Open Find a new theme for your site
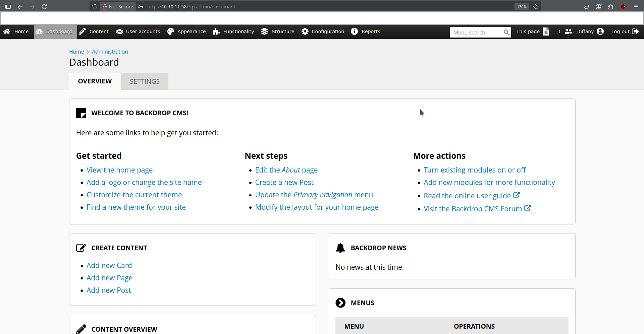The width and height of the screenshot is (644, 334). [x=136, y=207]
